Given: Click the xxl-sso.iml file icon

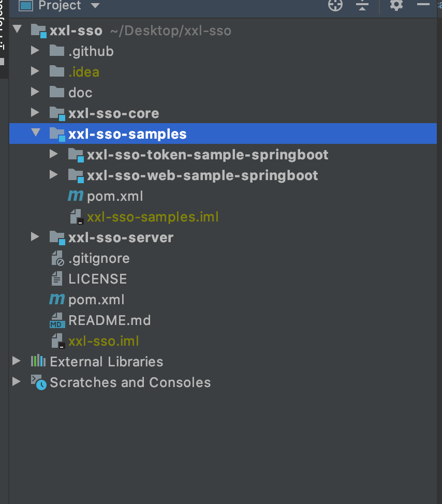Looking at the screenshot, I should point(58,341).
